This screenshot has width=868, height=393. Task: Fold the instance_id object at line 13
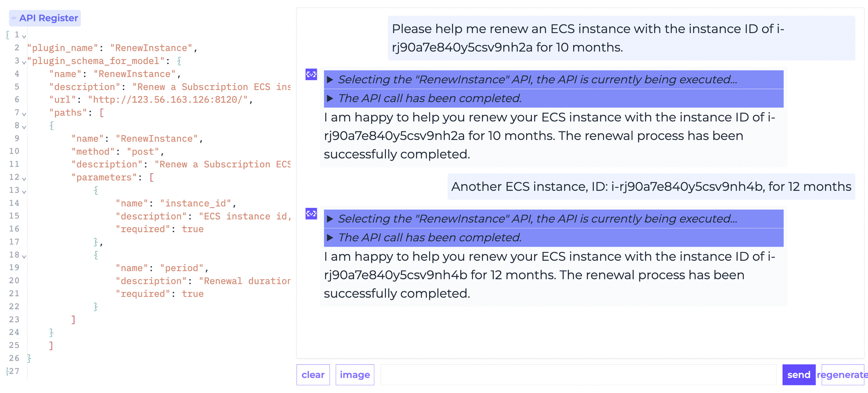[24, 192]
